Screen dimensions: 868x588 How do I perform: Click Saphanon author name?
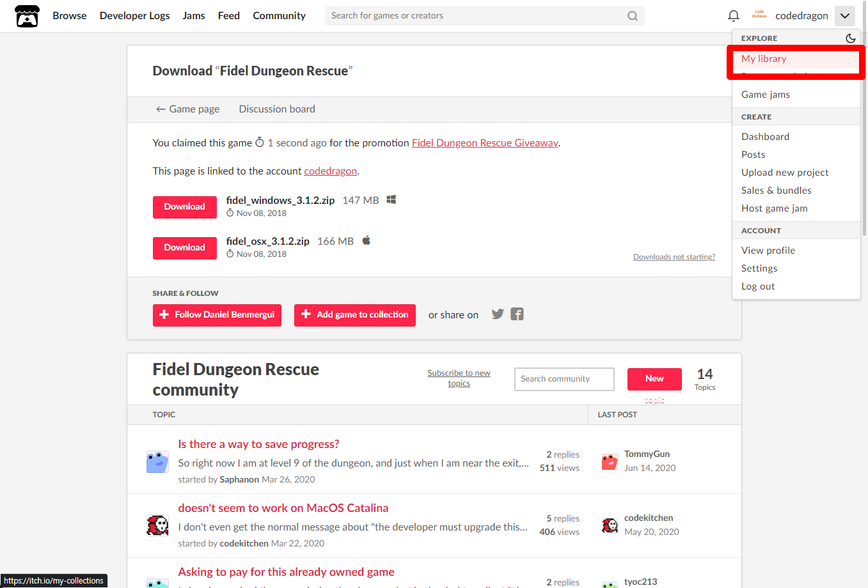239,480
